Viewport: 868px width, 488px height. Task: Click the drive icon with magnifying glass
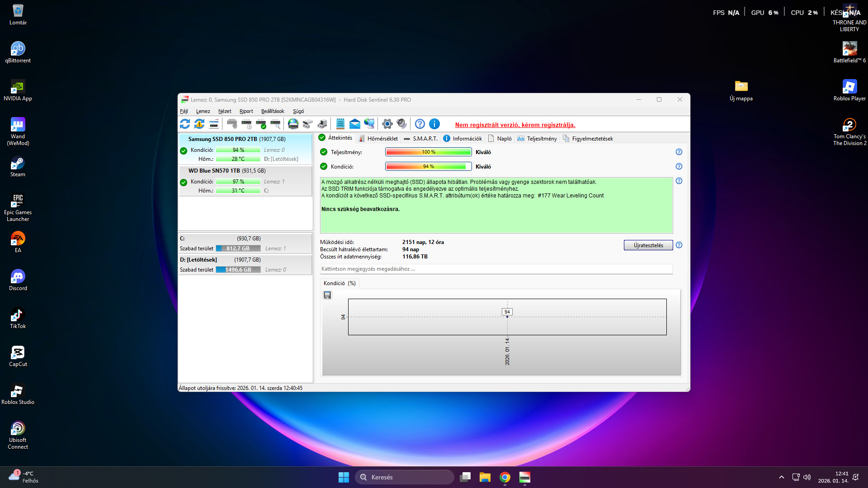tap(275, 124)
